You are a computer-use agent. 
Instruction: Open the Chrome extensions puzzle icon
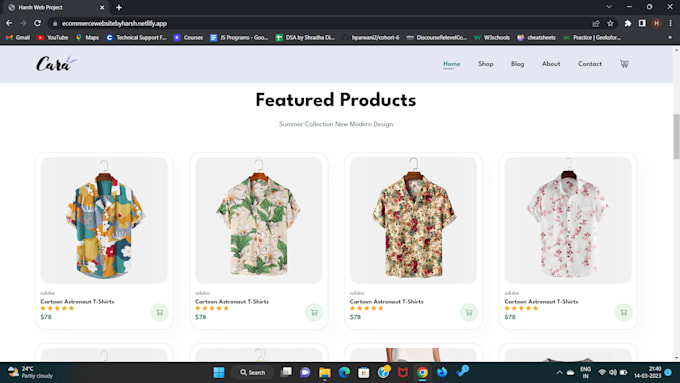pyautogui.click(x=628, y=23)
